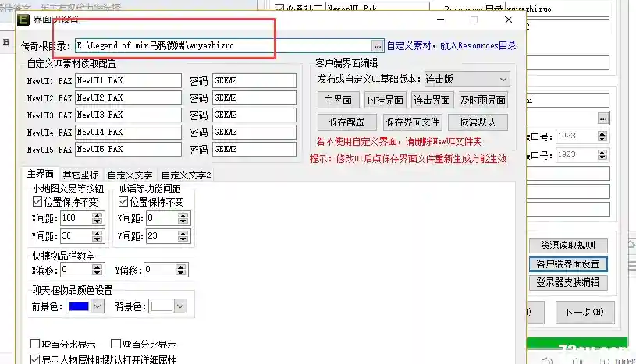The width and height of the screenshot is (636, 364).
Task: Toggle the position-fixed checkbox for the shout function group
Action: click(x=123, y=202)
